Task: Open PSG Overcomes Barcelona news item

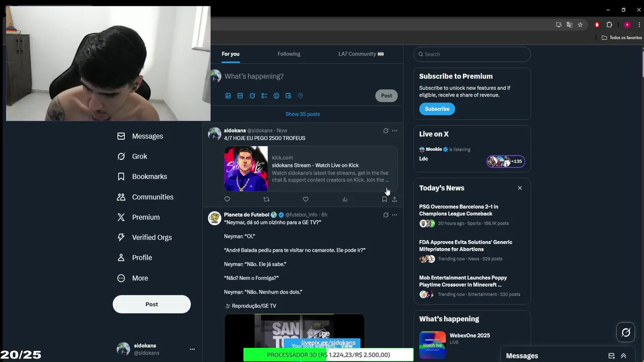Action: pos(472,215)
